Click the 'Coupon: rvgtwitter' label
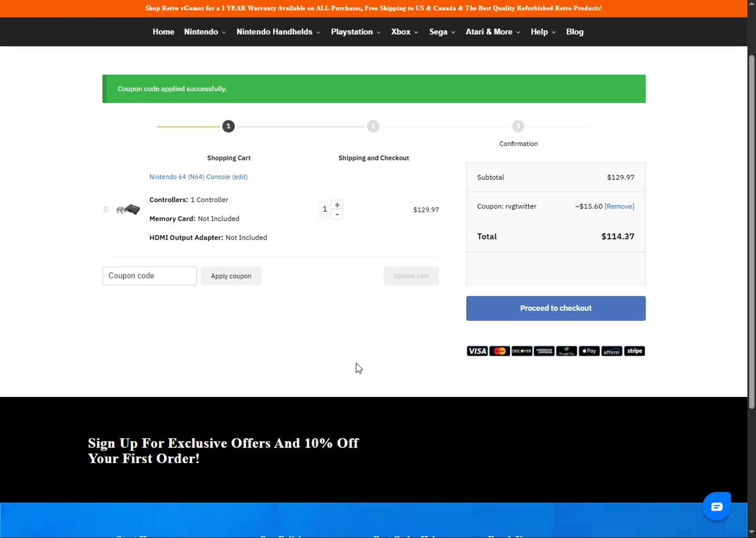 pyautogui.click(x=507, y=207)
